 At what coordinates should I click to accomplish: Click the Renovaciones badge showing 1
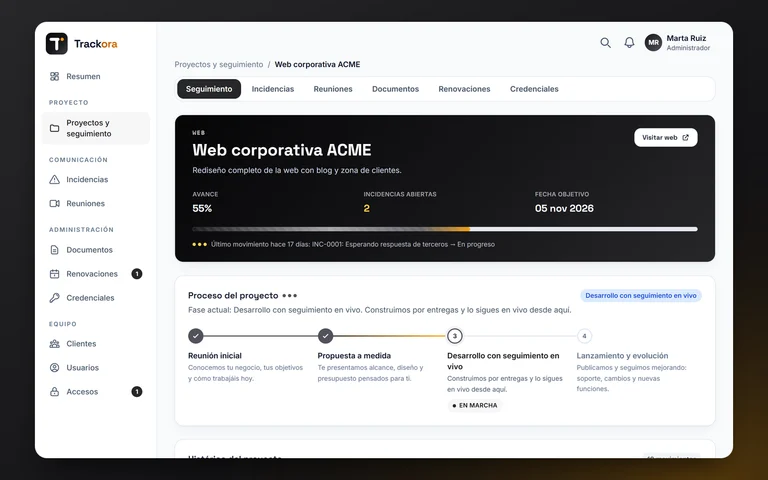(x=137, y=274)
